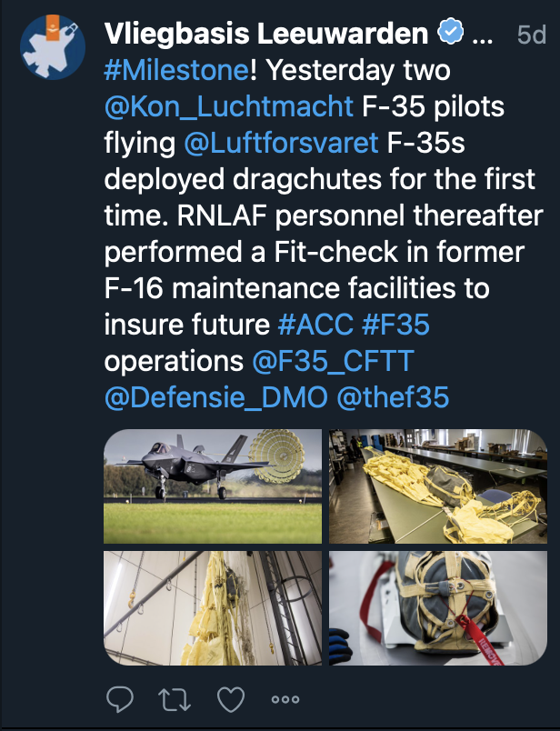View packed chute with red tag photo

click(x=438, y=608)
